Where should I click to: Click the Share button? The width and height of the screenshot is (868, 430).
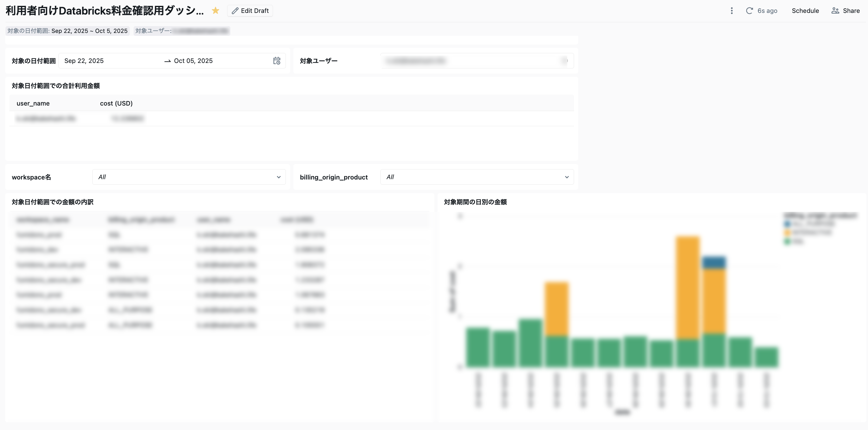coord(845,11)
